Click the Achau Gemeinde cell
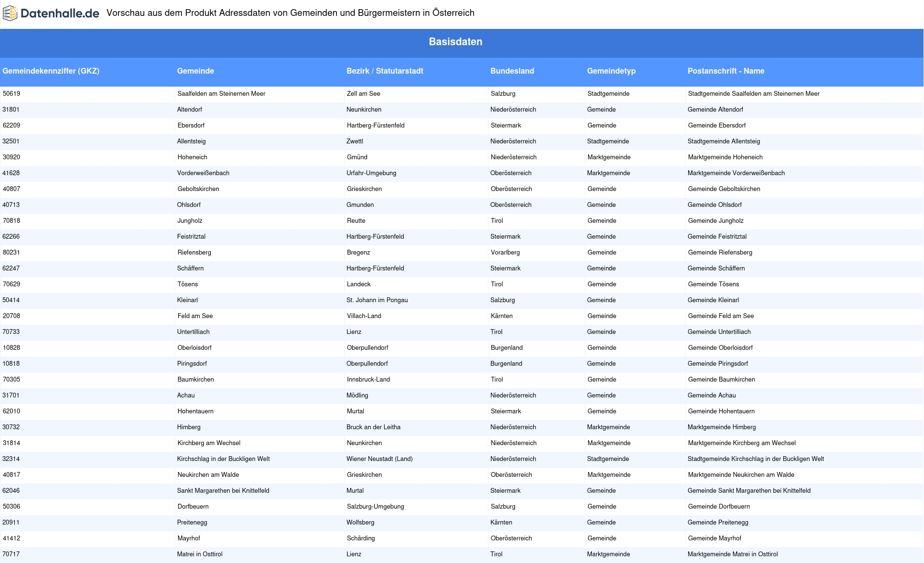 pyautogui.click(x=259, y=396)
